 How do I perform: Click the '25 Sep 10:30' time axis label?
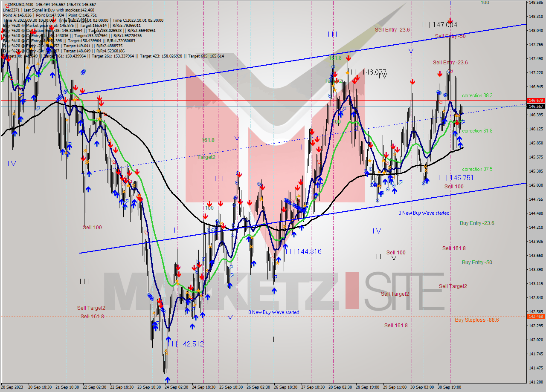click(x=231, y=387)
